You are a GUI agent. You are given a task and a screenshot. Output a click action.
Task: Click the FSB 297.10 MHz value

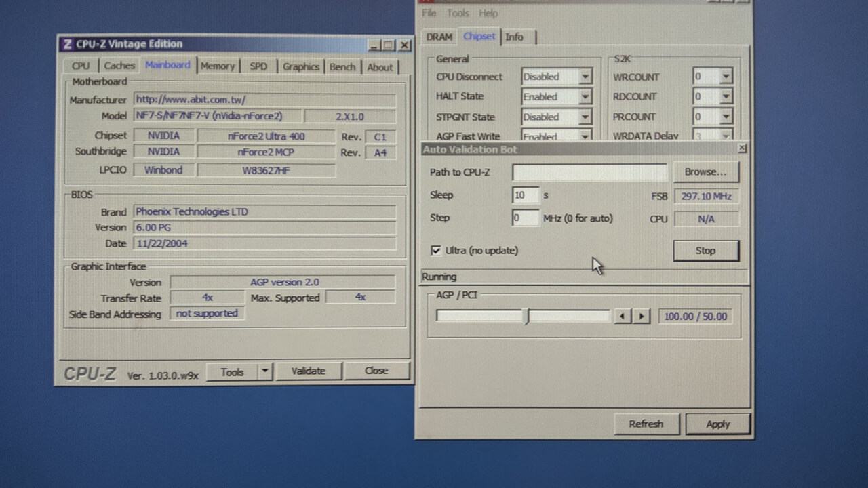[707, 196]
